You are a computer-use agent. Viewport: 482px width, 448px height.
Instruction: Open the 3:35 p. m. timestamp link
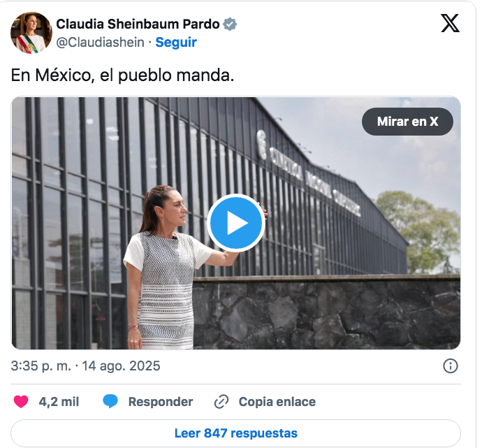[41, 366]
